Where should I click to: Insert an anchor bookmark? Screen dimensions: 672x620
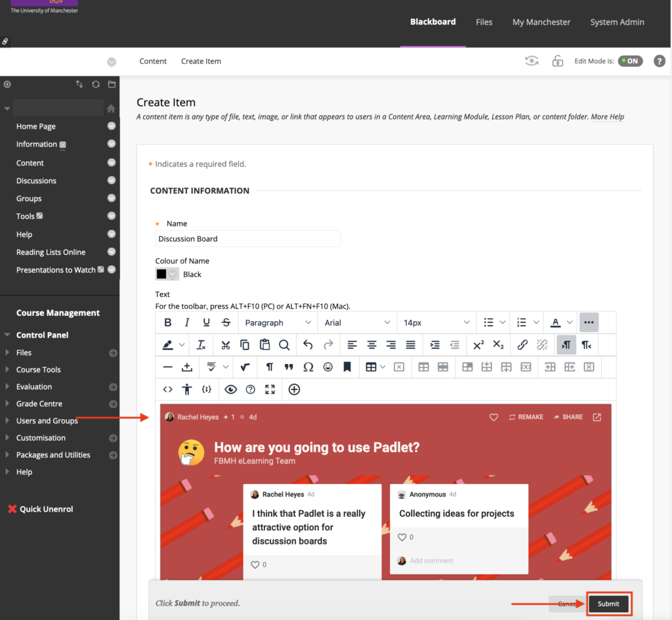coord(347,367)
